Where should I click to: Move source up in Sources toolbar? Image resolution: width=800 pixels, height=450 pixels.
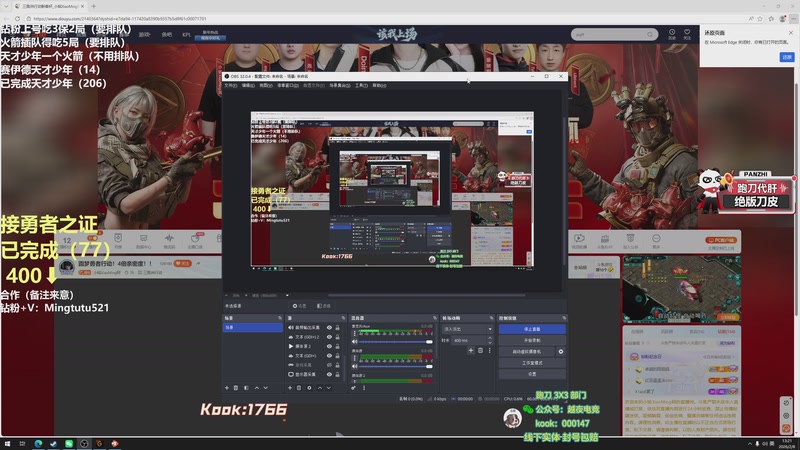tap(320, 388)
